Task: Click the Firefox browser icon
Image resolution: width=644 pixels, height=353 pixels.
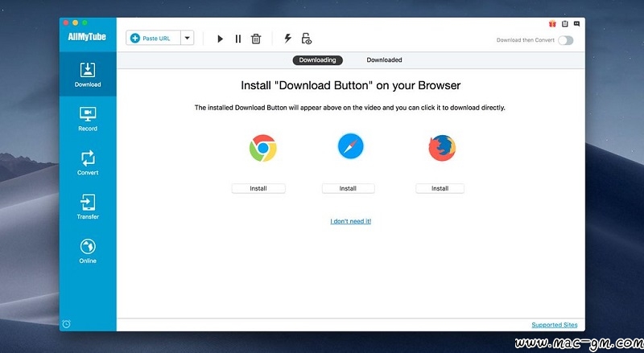Action: click(x=442, y=148)
